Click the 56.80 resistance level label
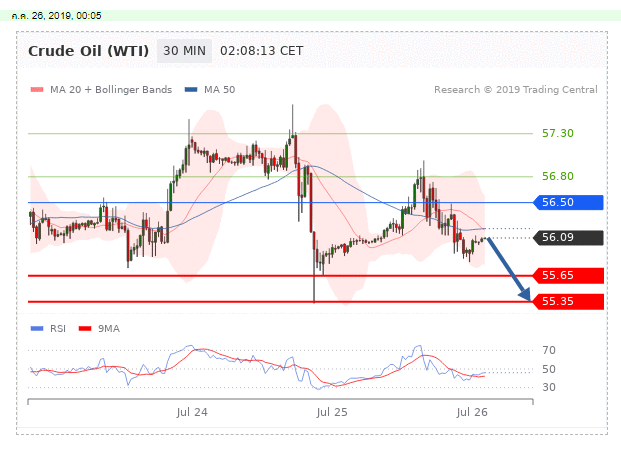Screen dimensions: 621x450 point(558,176)
